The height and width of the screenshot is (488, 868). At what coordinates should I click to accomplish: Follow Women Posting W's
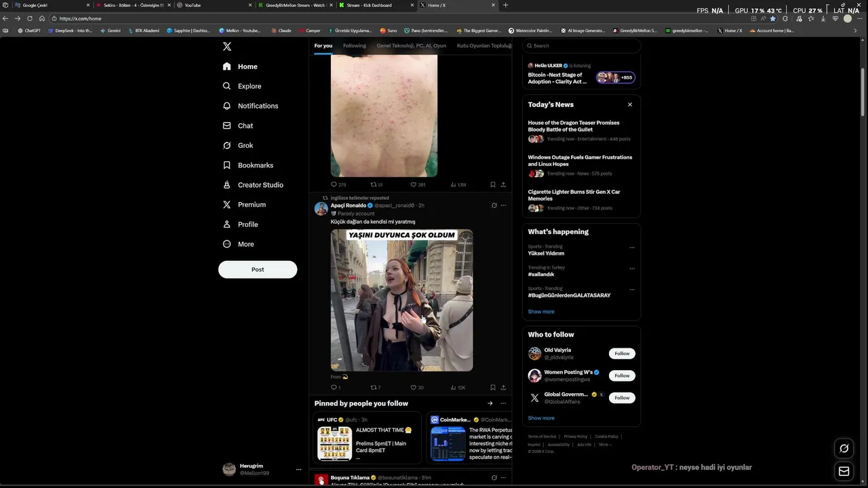(x=622, y=375)
